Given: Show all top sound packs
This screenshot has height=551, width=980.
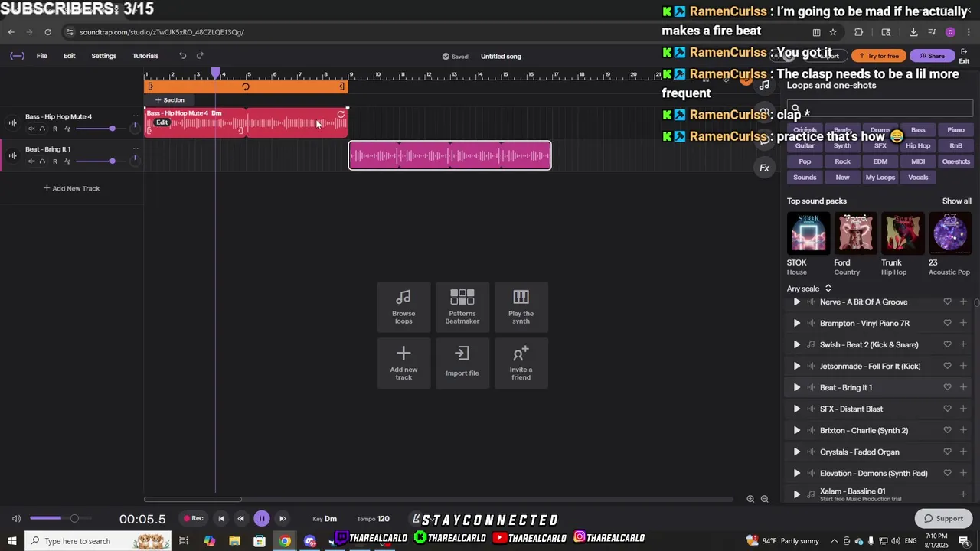Looking at the screenshot, I should tap(956, 201).
